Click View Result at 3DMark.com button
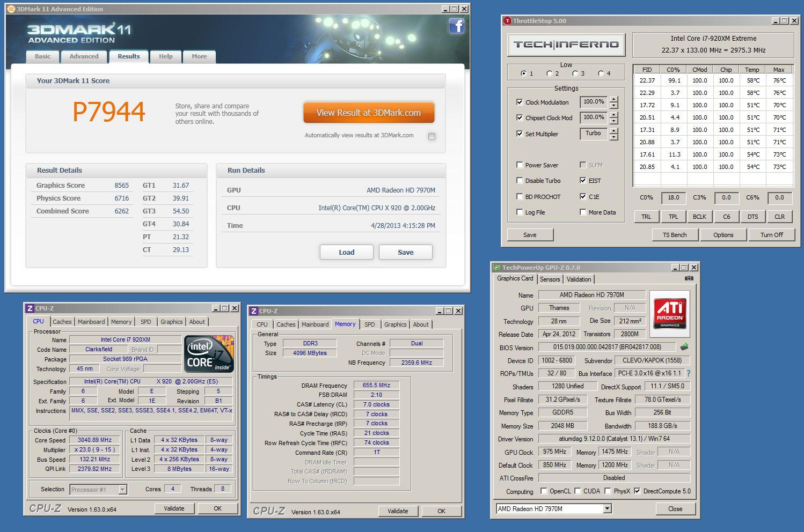 (x=369, y=113)
